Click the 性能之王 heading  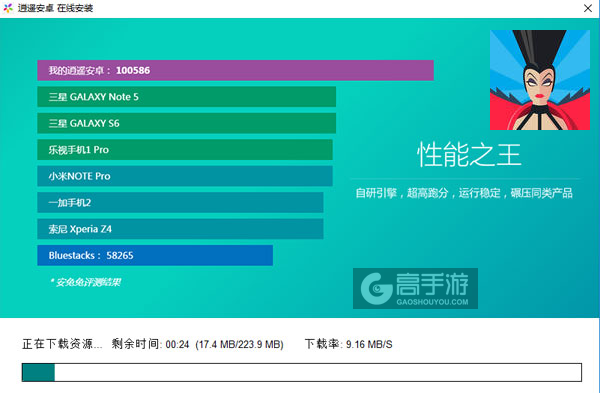tap(469, 155)
